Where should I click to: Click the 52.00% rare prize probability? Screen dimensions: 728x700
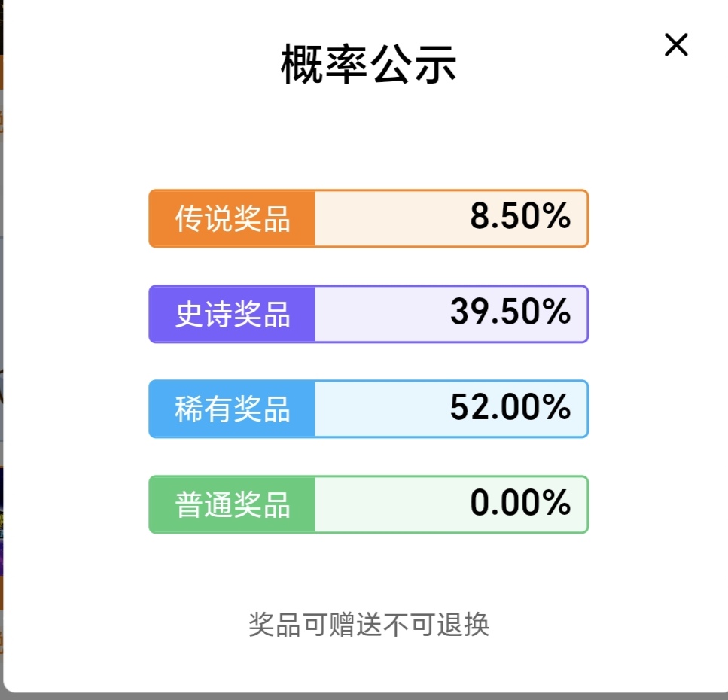(510, 408)
